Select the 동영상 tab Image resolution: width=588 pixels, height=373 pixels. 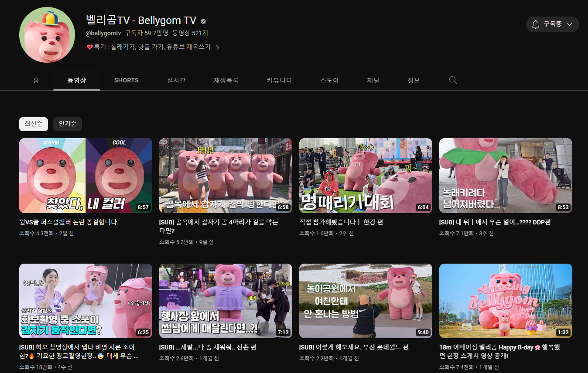tap(77, 80)
